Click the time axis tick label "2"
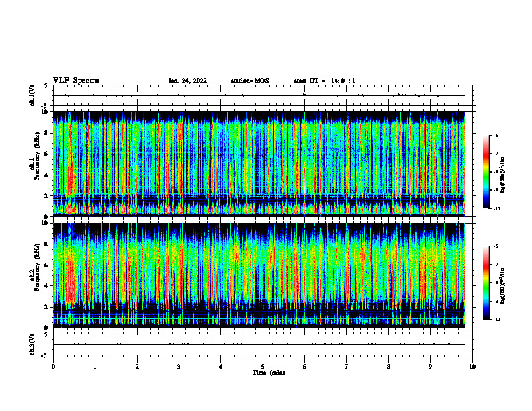Image resolution: width=532 pixels, height=411 pixels. (x=137, y=367)
